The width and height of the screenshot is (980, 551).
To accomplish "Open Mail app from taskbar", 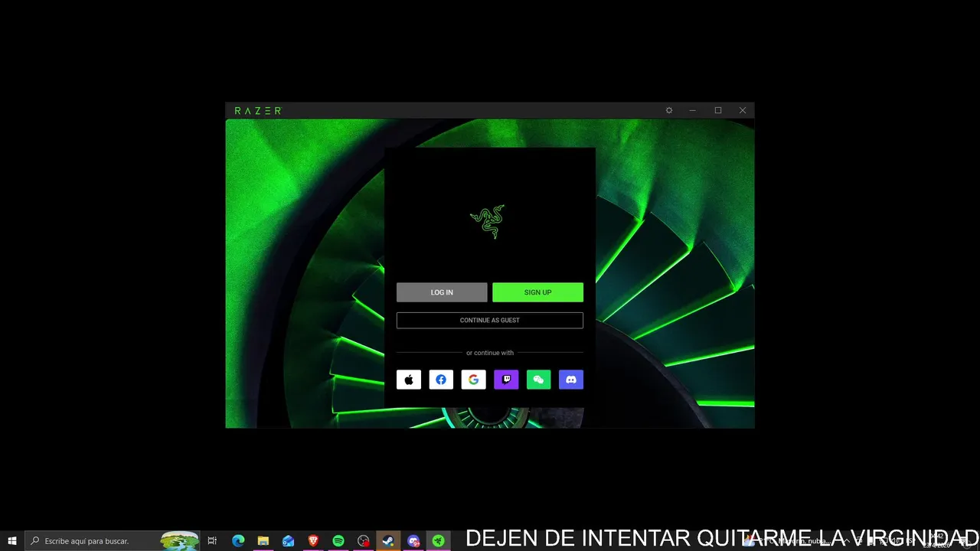I will [288, 541].
